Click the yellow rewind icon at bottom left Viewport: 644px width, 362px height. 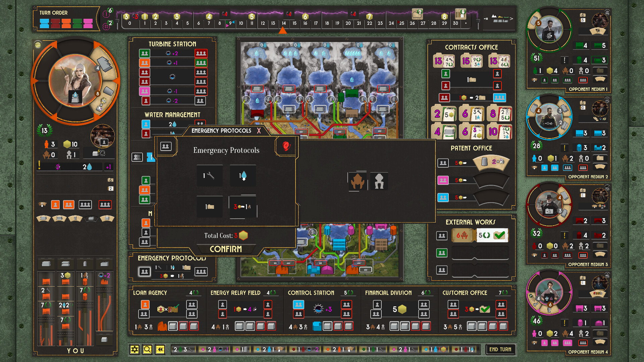pos(160,349)
